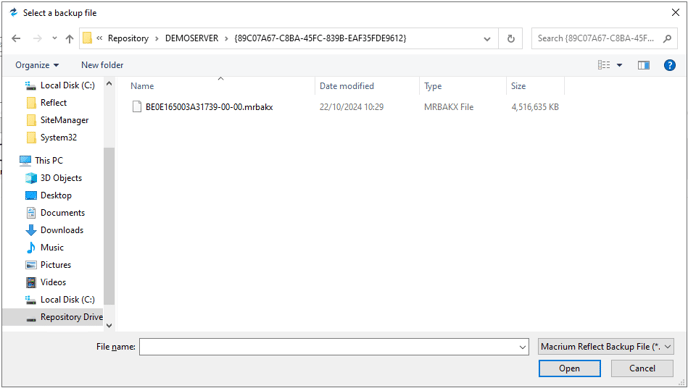Open Downloads in navigation pane
688x388 pixels.
coord(61,230)
